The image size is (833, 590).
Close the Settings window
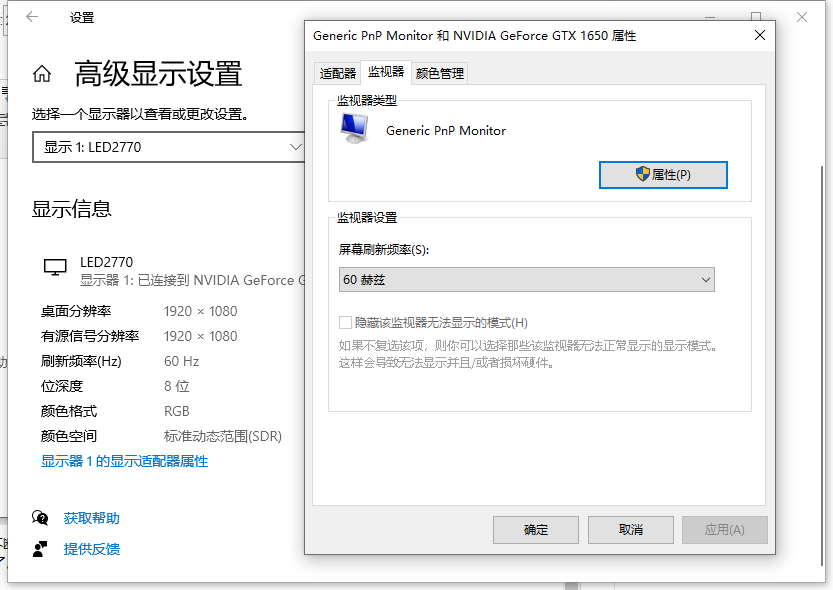coord(802,17)
